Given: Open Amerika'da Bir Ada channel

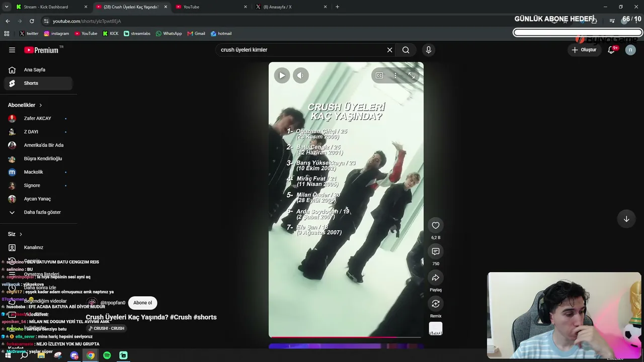Looking at the screenshot, I should point(38,145).
